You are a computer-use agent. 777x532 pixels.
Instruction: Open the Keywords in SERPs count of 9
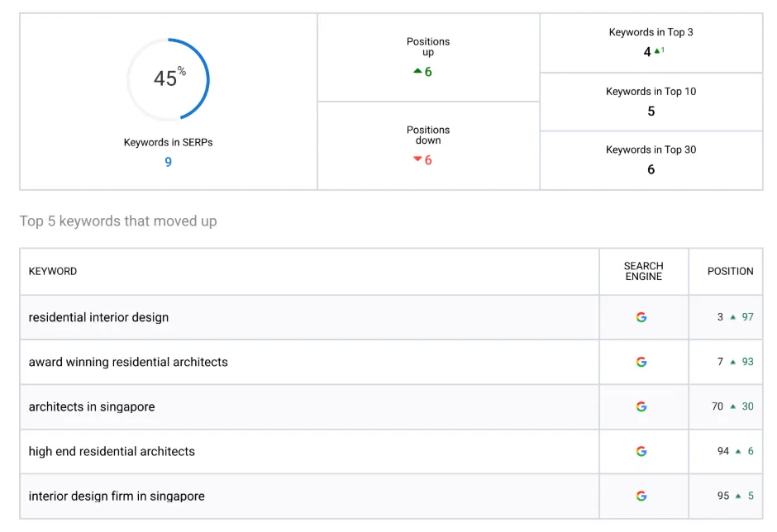tap(168, 162)
